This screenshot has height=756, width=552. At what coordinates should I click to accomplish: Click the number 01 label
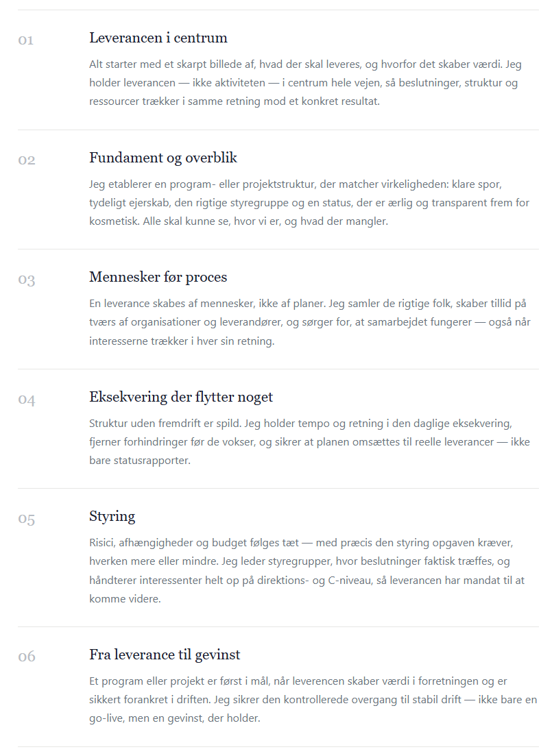(x=26, y=40)
